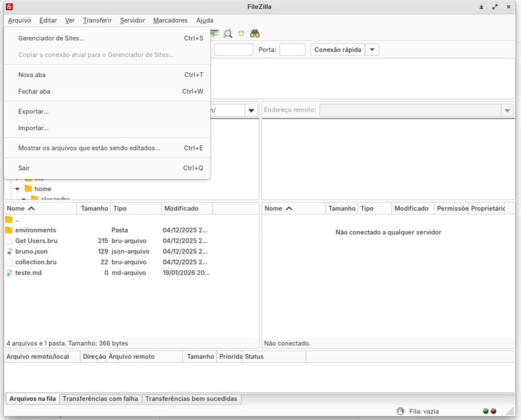
Task: Open the Marcadores menu
Action: point(171,20)
